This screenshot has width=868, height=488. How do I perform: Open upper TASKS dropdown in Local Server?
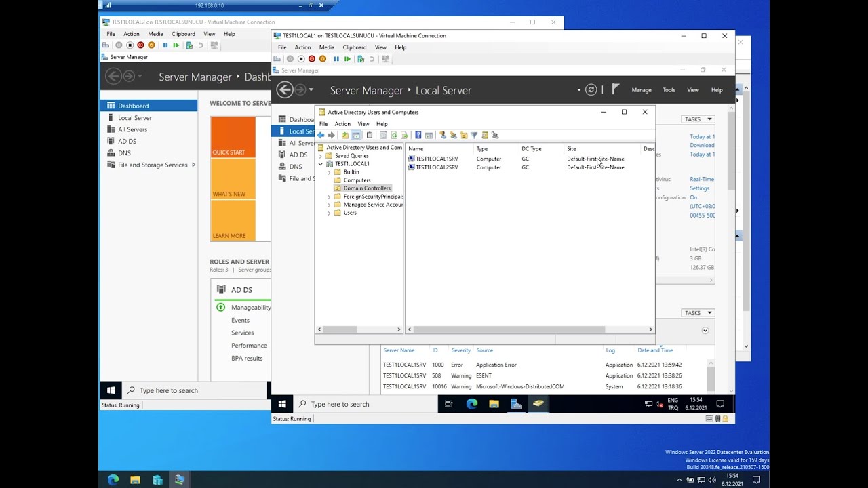698,119
